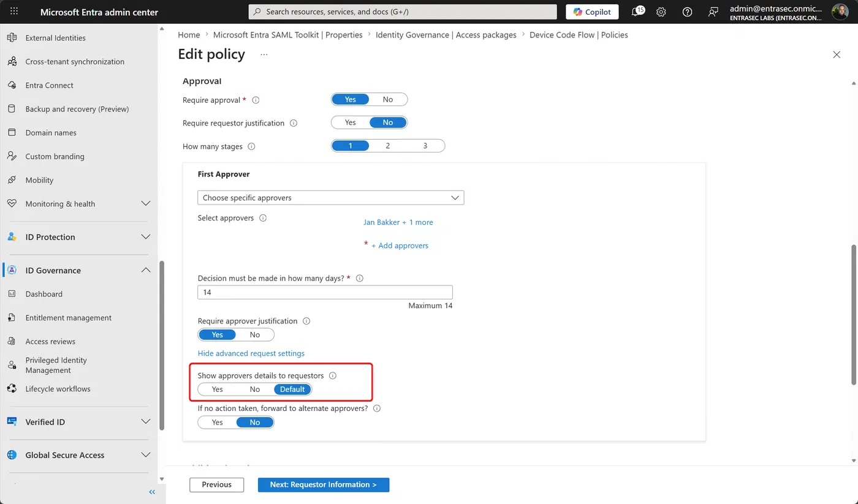858x504 pixels.
Task: Set Require requestor justification to Yes
Action: (x=351, y=122)
